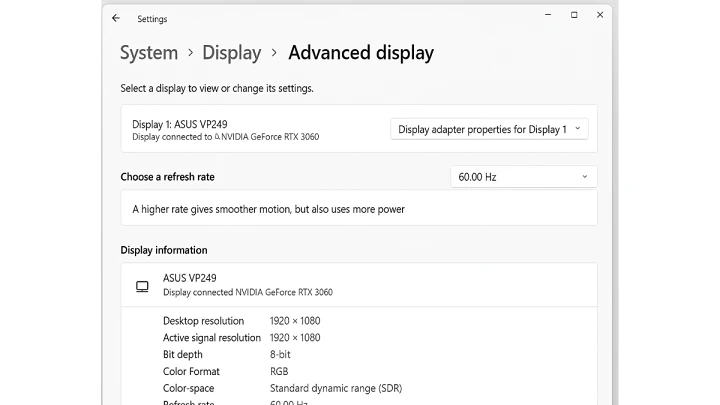Navigate to System in the breadcrumb
720x405 pixels.
149,53
